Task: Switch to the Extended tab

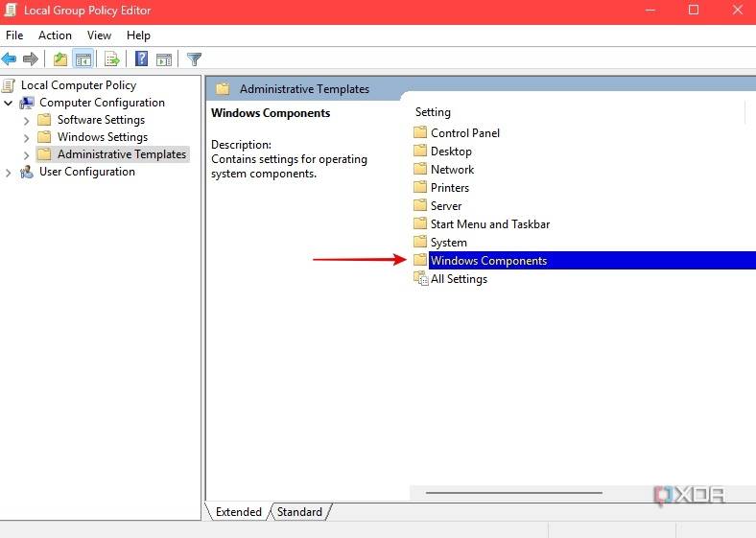Action: coord(238,511)
